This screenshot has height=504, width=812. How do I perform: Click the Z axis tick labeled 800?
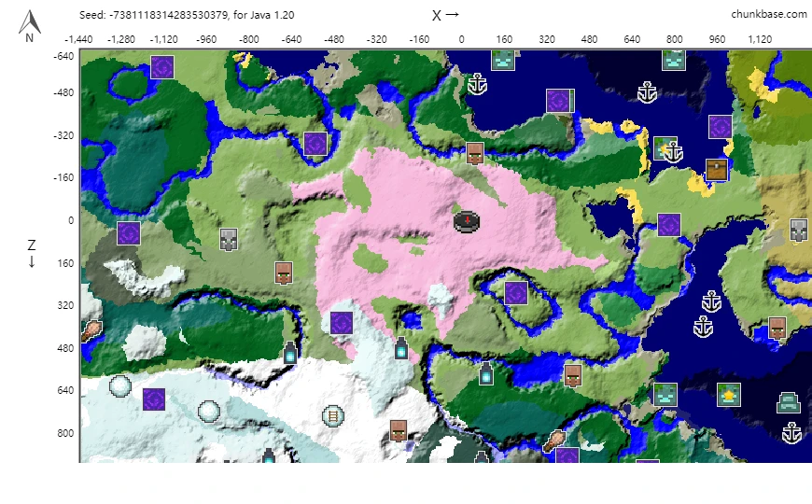tap(65, 433)
